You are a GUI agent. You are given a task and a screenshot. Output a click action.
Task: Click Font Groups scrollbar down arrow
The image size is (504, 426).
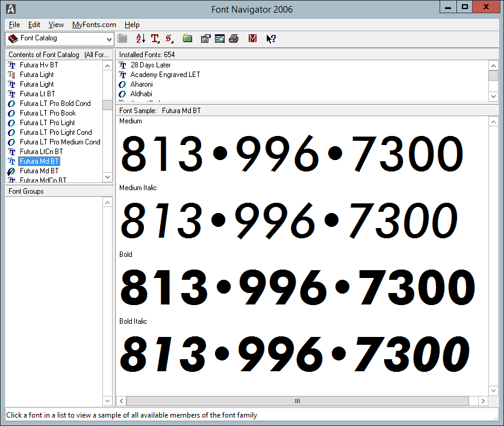coord(107,401)
